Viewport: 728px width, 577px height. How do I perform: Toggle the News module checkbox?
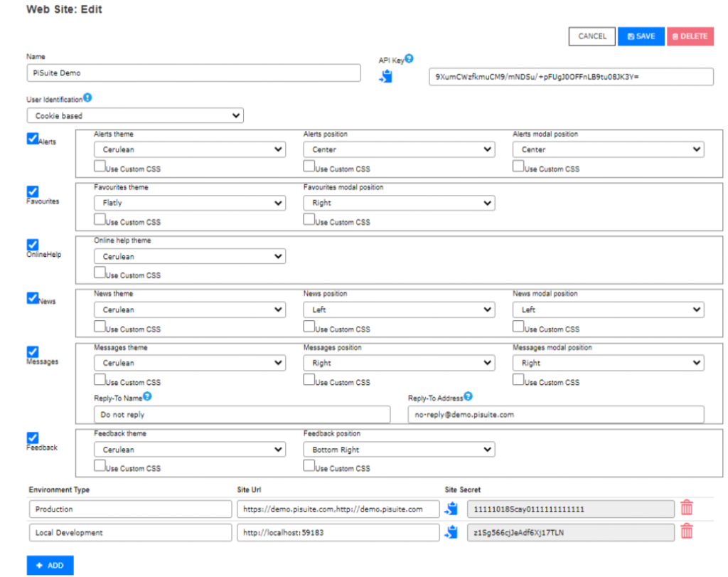click(x=32, y=298)
